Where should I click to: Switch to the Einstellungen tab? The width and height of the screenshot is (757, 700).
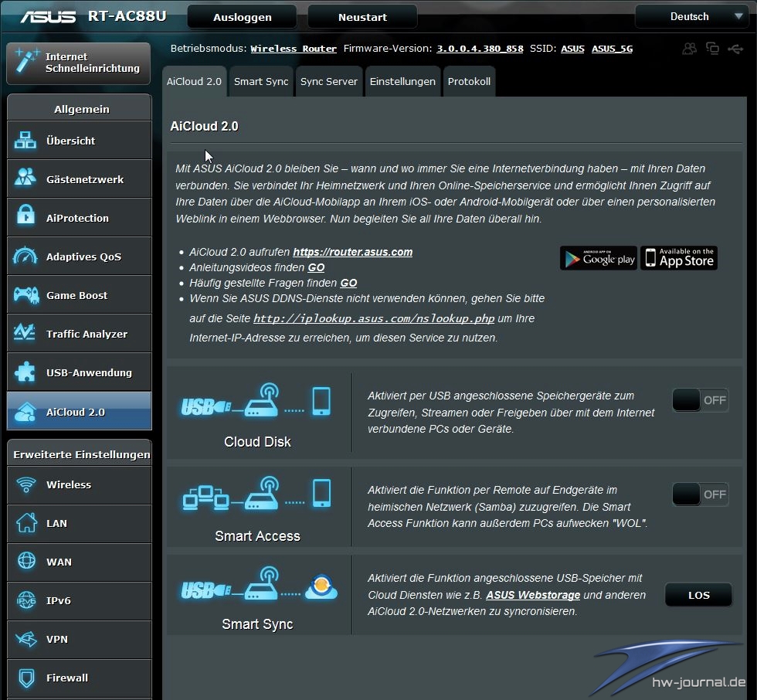point(402,82)
